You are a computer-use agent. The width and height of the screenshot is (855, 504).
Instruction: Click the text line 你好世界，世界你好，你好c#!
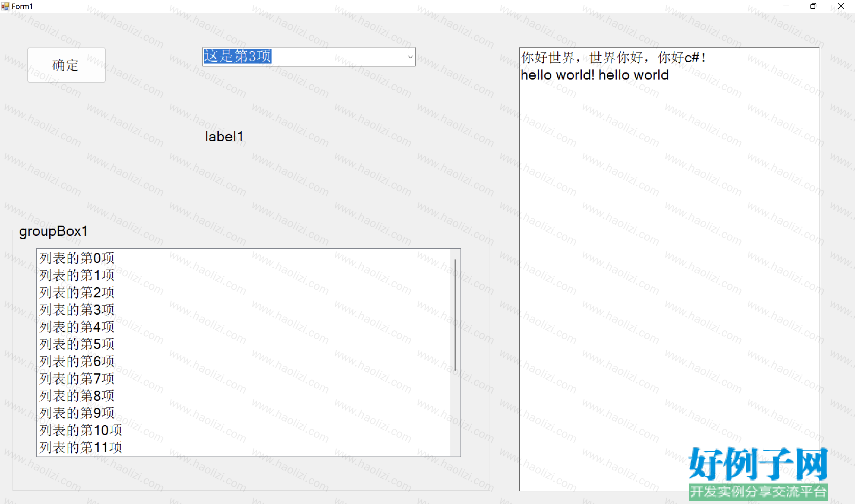[x=613, y=57]
